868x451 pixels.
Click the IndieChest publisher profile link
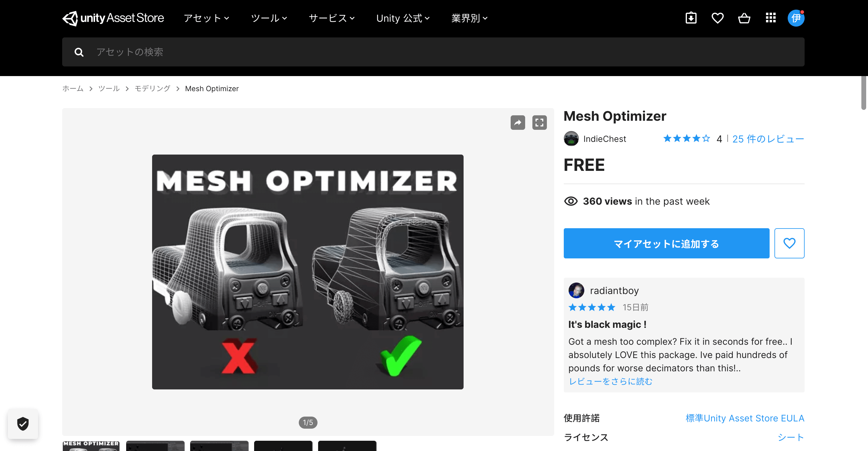[x=605, y=139]
